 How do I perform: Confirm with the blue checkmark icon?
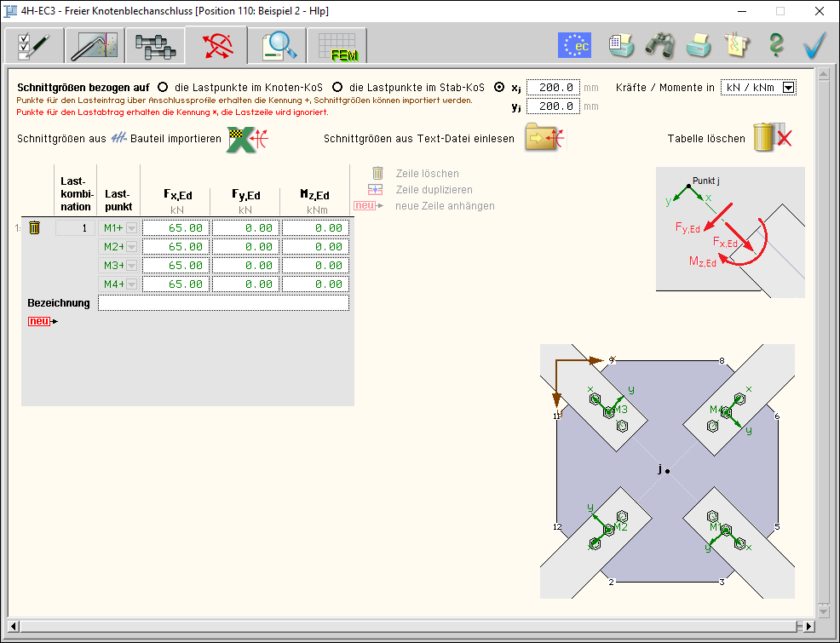tap(815, 45)
